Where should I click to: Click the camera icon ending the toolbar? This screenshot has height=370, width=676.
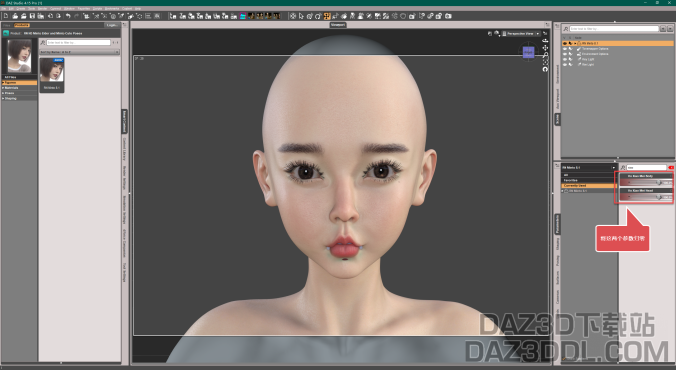coord(448,16)
